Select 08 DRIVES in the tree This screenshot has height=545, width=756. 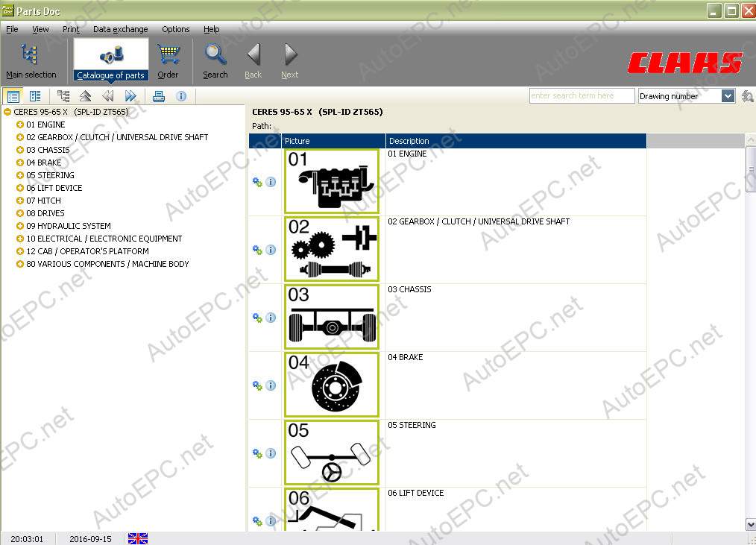pyautogui.click(x=45, y=213)
